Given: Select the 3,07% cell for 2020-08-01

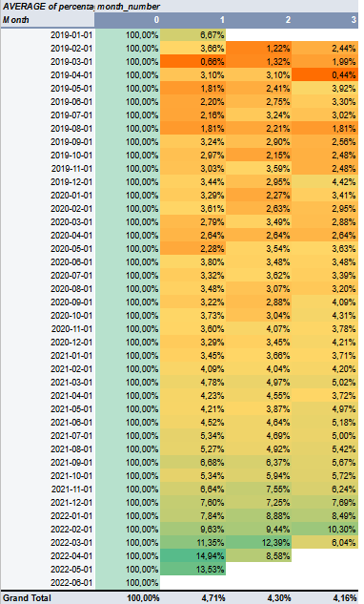Looking at the screenshot, I should pos(259,288).
